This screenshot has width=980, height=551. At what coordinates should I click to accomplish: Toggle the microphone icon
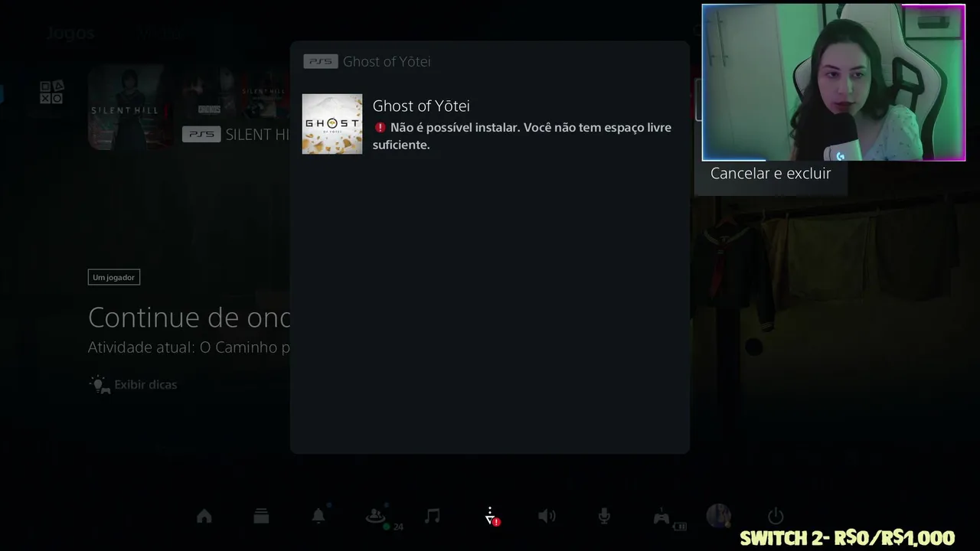[604, 517]
